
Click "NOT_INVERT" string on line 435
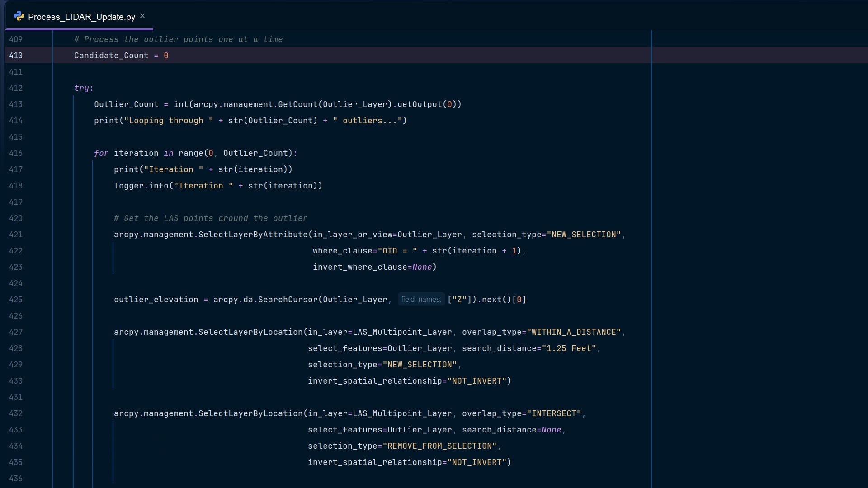click(477, 462)
